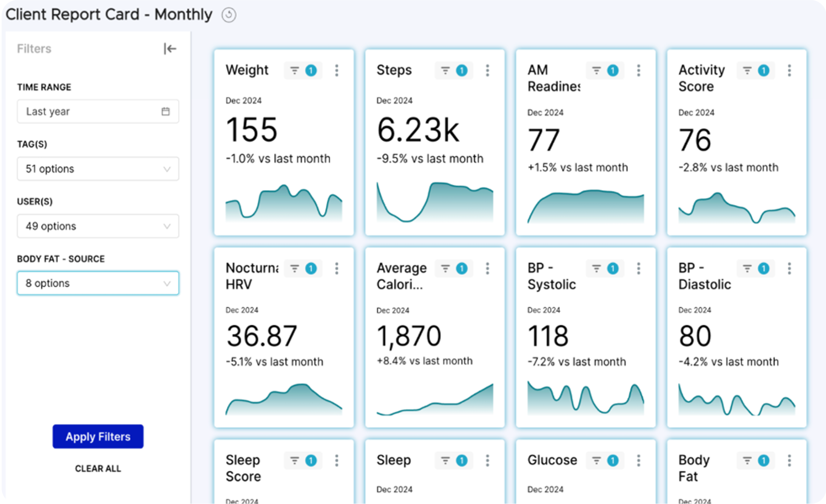Click the BP - Systolic sparkline chart
826x504 pixels.
click(x=586, y=398)
